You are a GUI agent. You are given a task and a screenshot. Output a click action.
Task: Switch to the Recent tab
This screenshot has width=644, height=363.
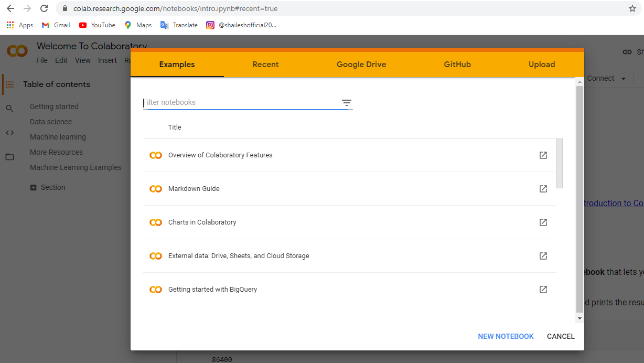pyautogui.click(x=265, y=65)
